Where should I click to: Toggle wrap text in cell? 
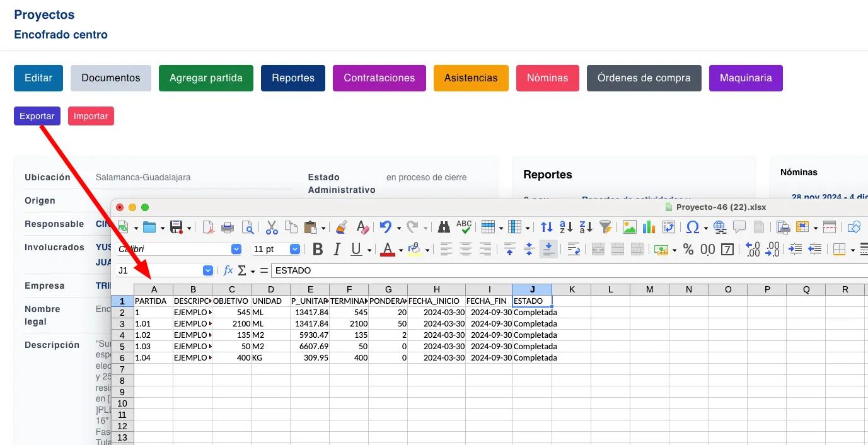click(574, 250)
